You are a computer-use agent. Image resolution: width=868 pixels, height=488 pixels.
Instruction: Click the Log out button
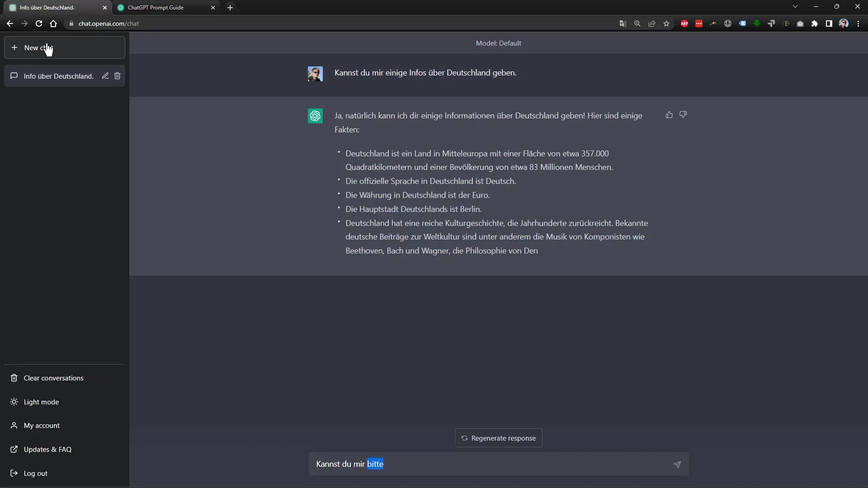click(35, 473)
